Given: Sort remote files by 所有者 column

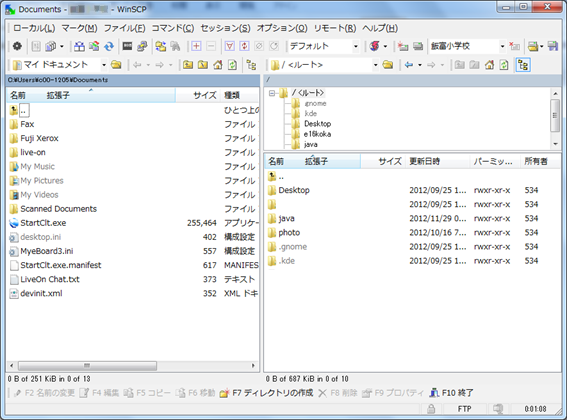Looking at the screenshot, I should pos(540,161).
